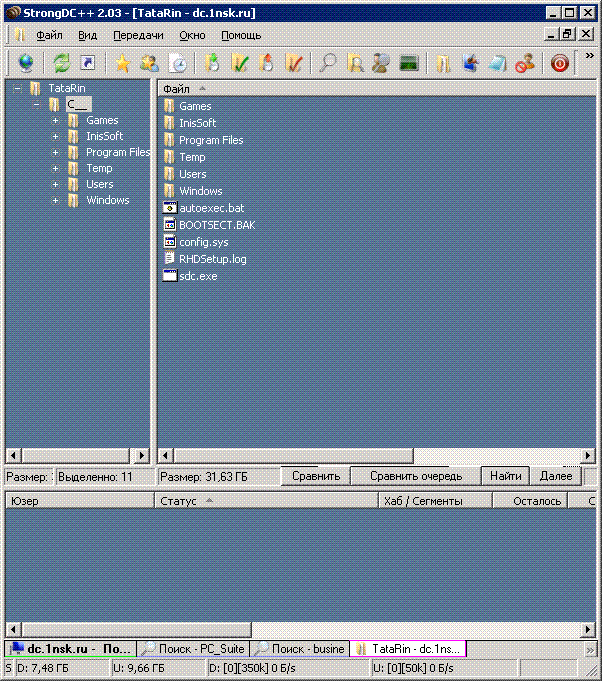Open ADL Search folder-magnifier icon
603x681 pixels.
(x=355, y=63)
